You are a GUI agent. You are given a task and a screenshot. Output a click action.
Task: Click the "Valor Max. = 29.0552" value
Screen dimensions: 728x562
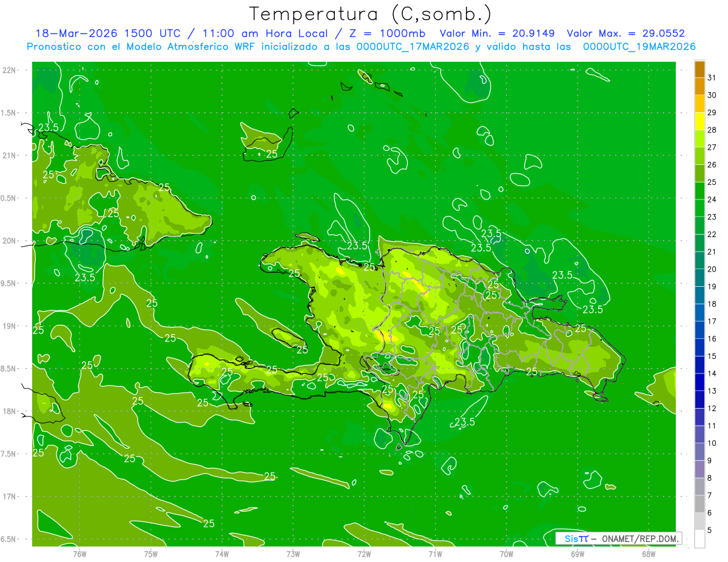tap(626, 33)
